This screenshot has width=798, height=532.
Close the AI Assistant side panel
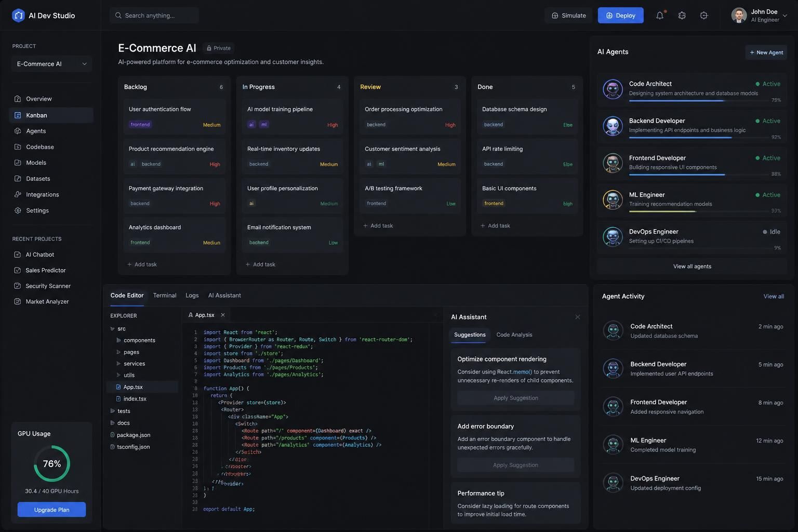578,317
